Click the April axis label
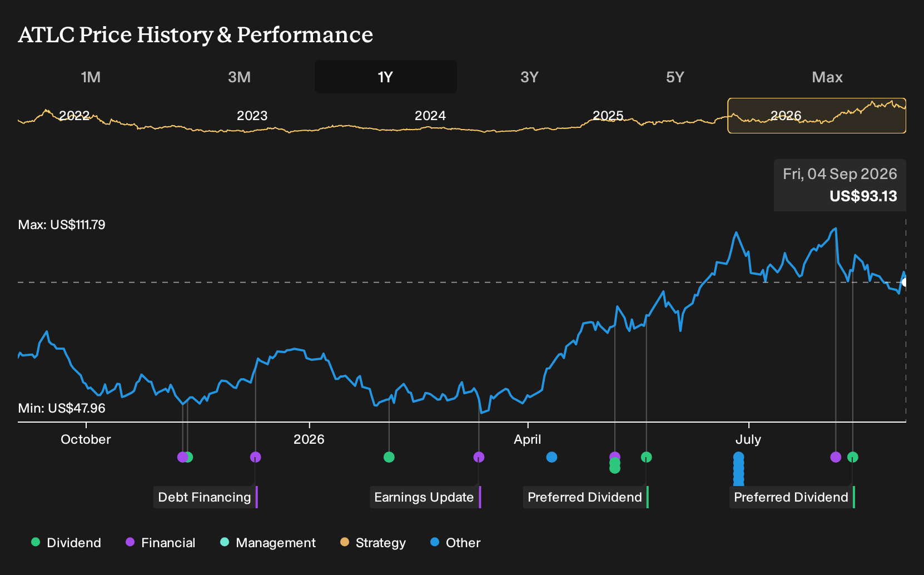 [x=528, y=439]
